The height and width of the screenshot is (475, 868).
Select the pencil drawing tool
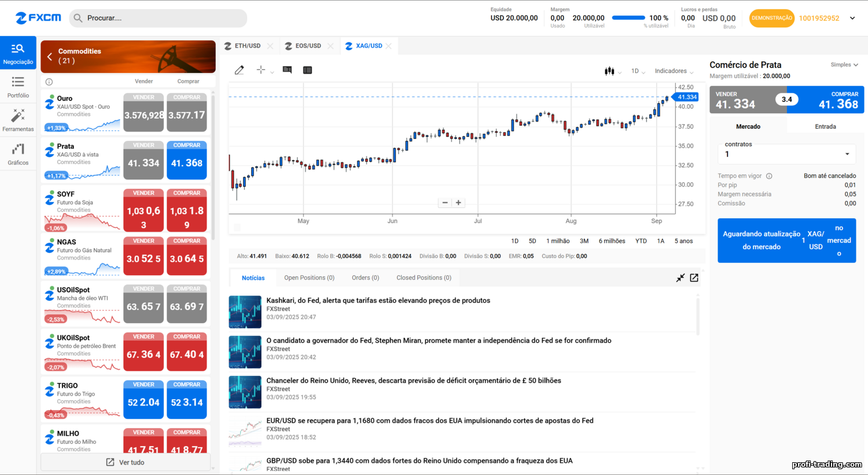[239, 70]
